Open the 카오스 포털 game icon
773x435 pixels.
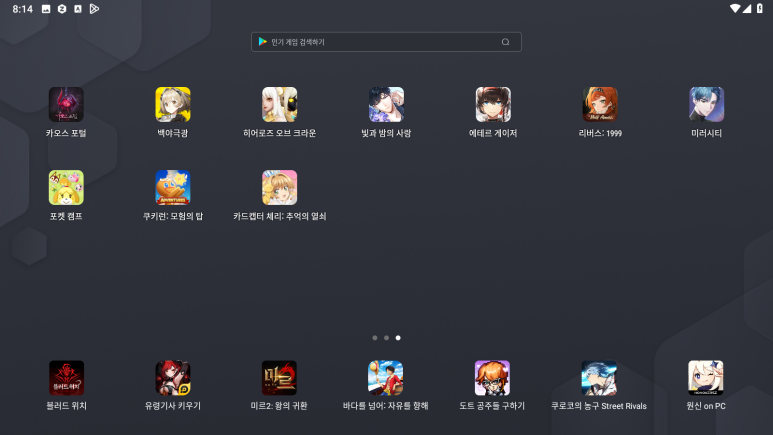pos(66,105)
